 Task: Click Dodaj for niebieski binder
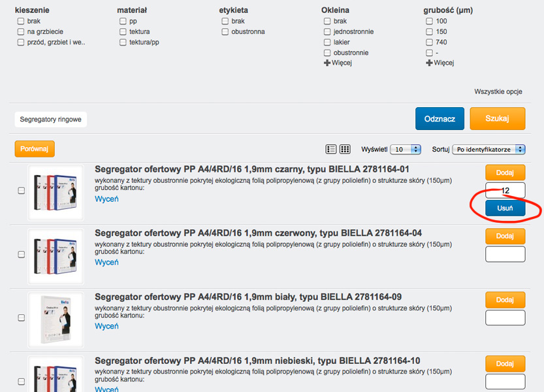click(505, 364)
